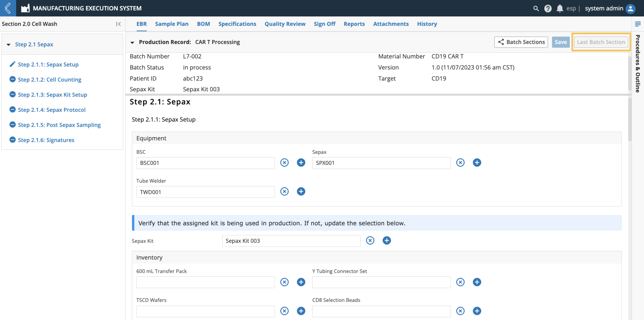Image resolution: width=644 pixels, height=320 pixels.
Task: Collapse Step 2.1 Sepax tree node
Action: tap(9, 45)
